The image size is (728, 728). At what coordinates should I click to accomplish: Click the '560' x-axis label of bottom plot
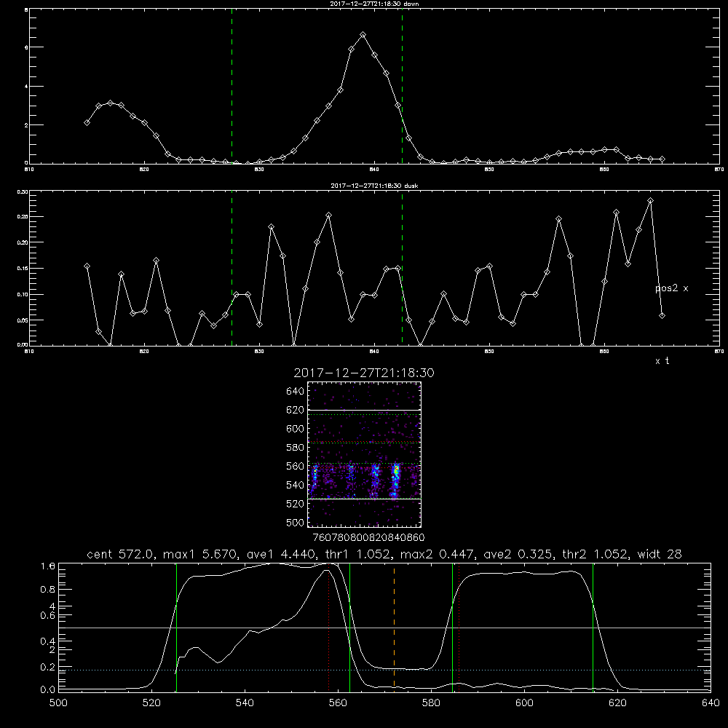coord(338,703)
